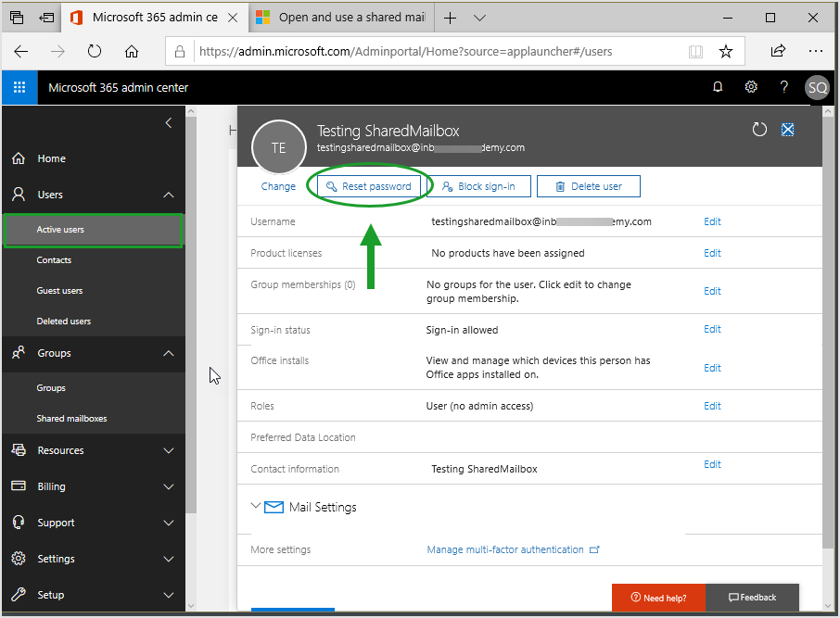Collapse the Mail Settings section

[256, 506]
